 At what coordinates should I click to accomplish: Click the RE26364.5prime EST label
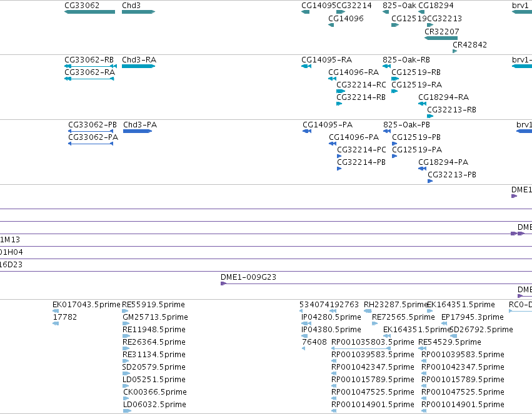tap(154, 343)
